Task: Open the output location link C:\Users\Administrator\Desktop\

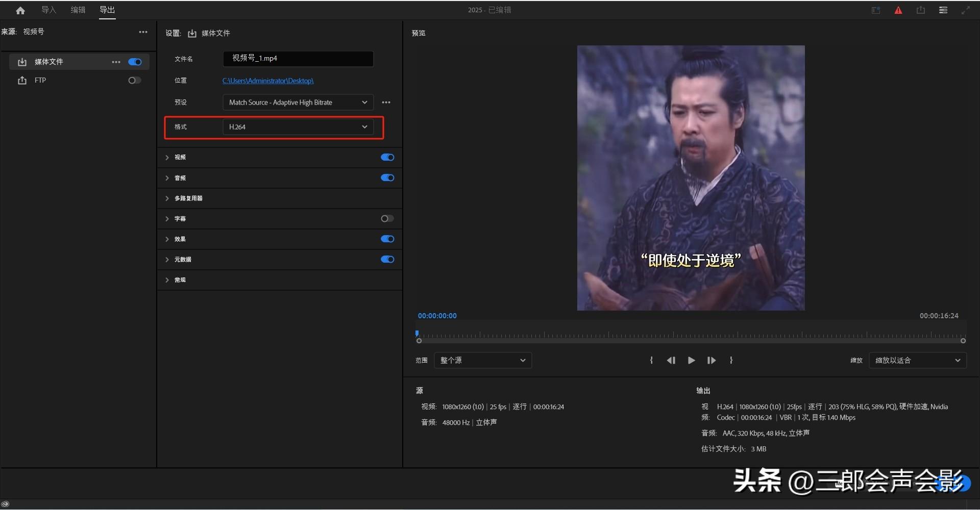Action: coord(268,81)
